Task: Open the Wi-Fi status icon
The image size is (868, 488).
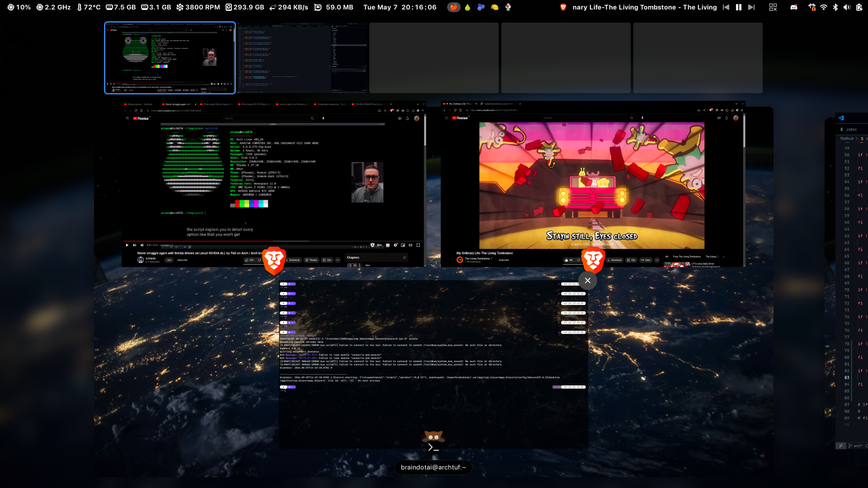Action: coord(824,7)
